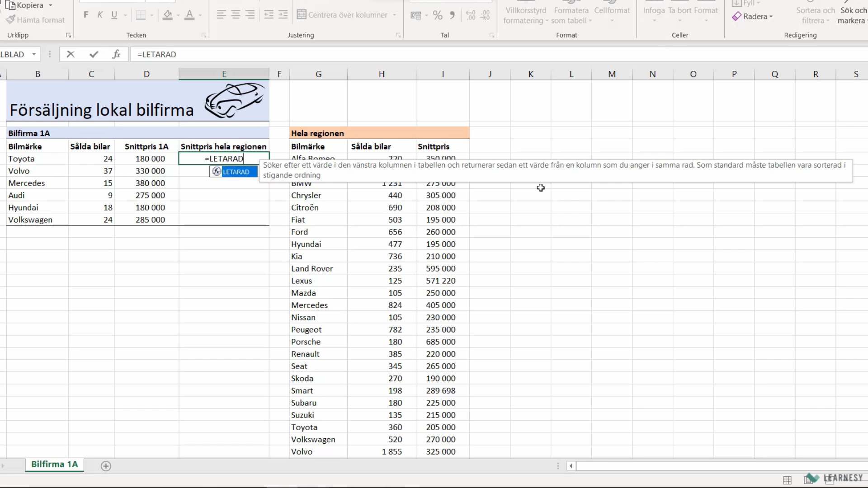
Task: Select the fx insert function icon
Action: tap(116, 54)
